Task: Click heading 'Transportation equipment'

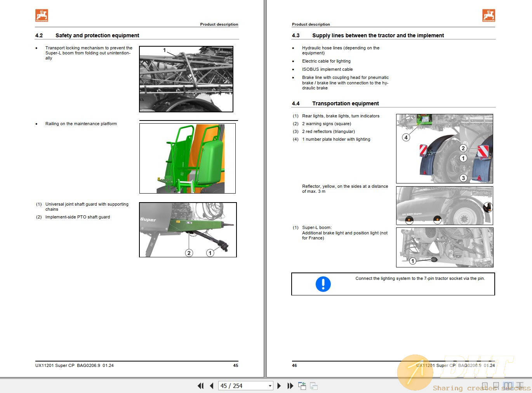Action: (x=346, y=103)
